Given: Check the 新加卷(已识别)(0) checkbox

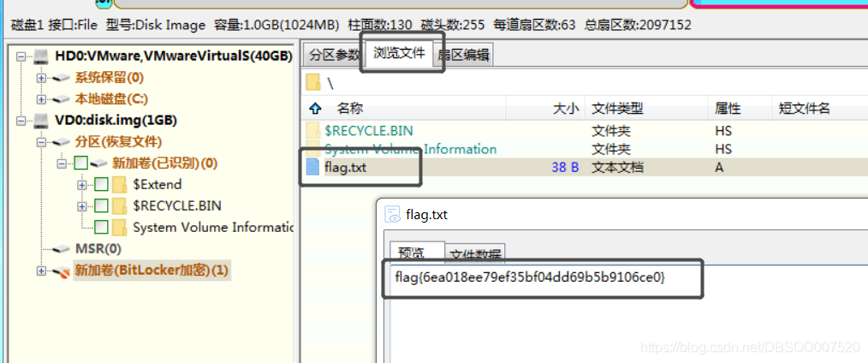Looking at the screenshot, I should (x=80, y=163).
